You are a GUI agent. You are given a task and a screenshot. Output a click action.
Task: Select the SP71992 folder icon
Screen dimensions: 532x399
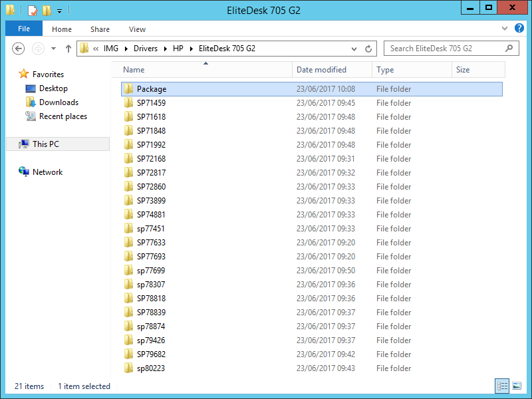click(x=128, y=144)
